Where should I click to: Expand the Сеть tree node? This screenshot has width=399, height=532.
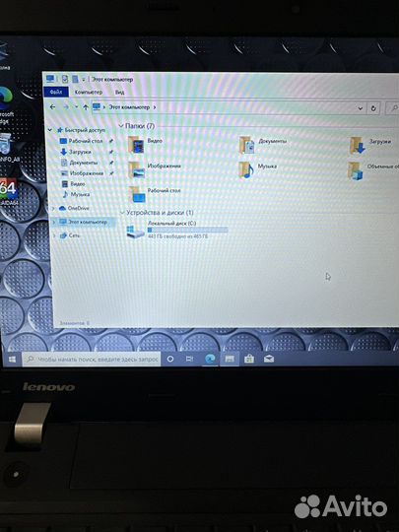pos(54,235)
